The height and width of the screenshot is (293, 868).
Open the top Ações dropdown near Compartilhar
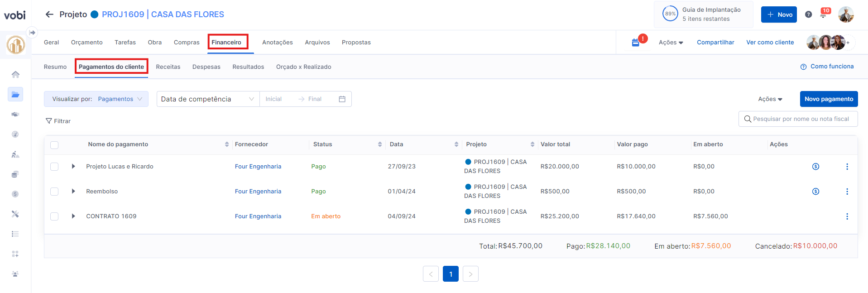(671, 43)
